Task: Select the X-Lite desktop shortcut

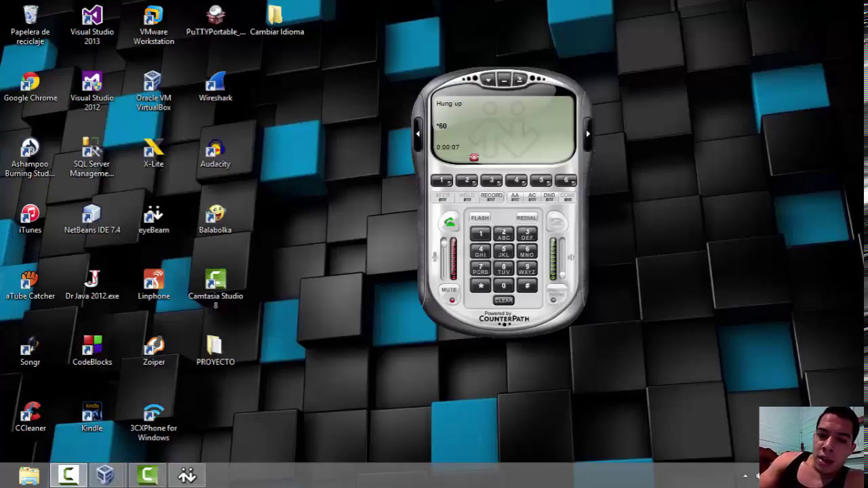Action: [154, 152]
